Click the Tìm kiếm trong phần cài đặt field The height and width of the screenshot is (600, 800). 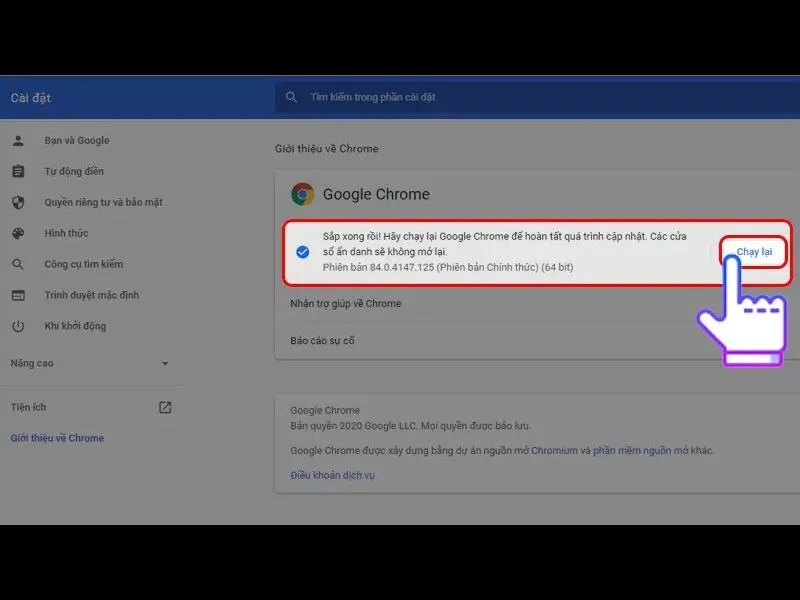pyautogui.click(x=537, y=97)
